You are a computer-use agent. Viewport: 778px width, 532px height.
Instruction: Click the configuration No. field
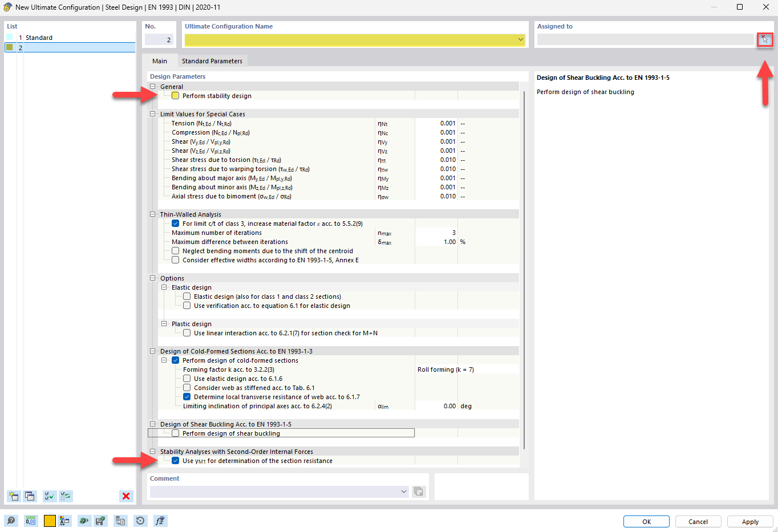(x=159, y=39)
